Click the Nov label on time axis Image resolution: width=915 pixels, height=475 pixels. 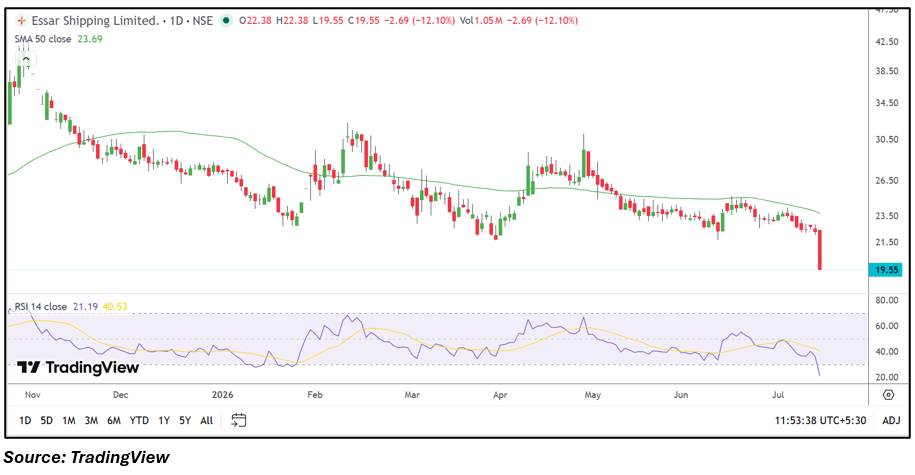tap(33, 395)
